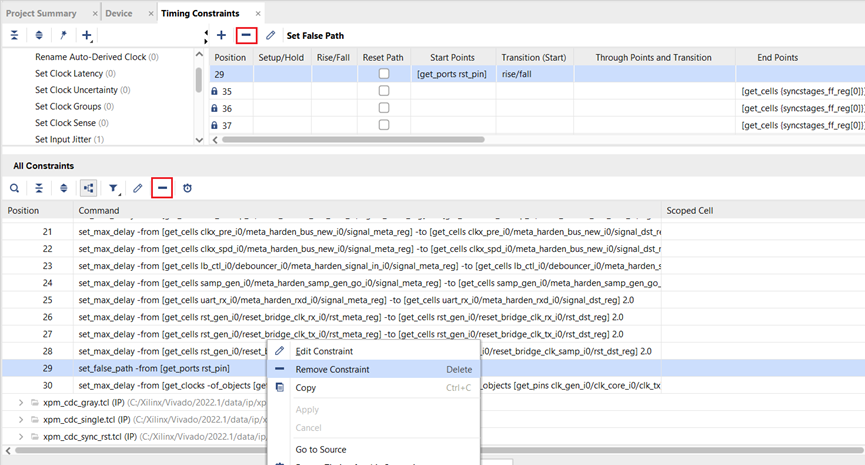Expand the xpm_cdc_single.tcl tree node
This screenshot has width=865, height=465.
pos(22,420)
